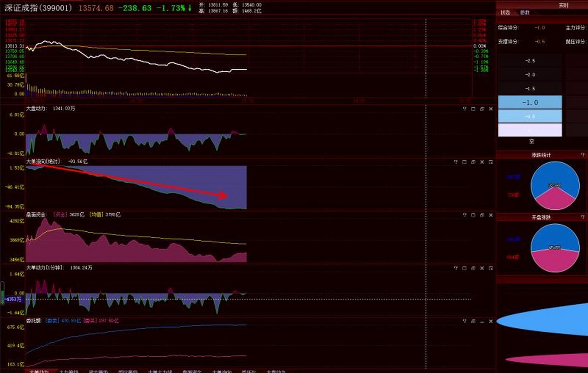This screenshot has width=588, height=373.
Task: Click the rightmost settings icon on 大单动力[1分钟] panel
Action: pyautogui.click(x=491, y=268)
